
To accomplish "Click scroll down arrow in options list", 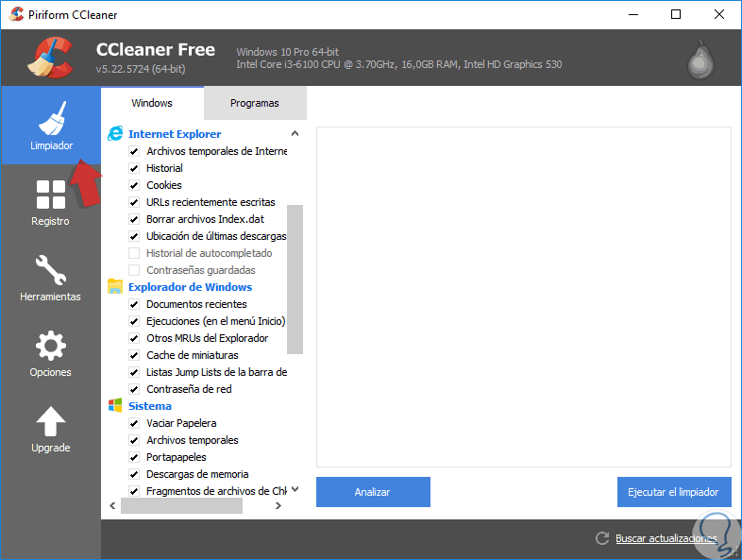I will pos(295,489).
